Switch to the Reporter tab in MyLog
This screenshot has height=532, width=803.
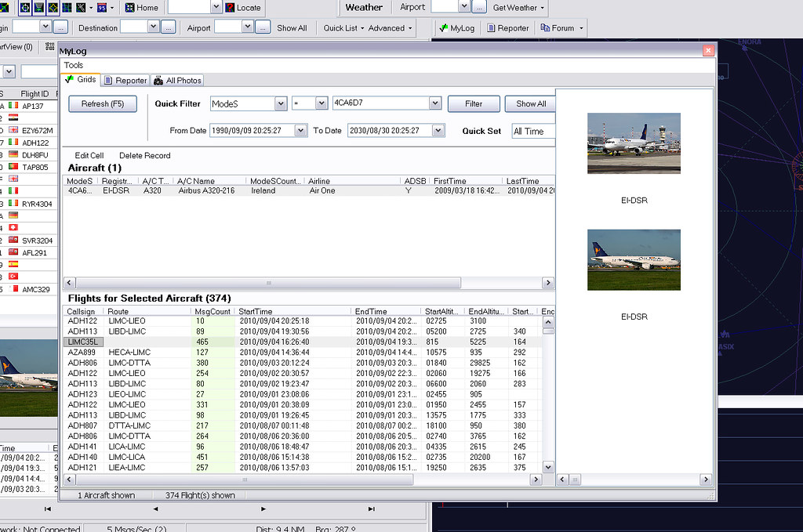(125, 81)
